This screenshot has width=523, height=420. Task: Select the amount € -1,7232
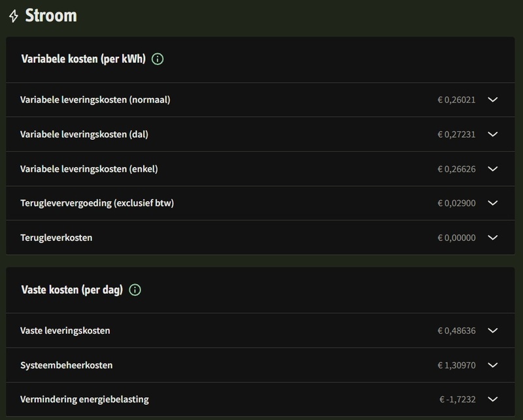coord(458,399)
